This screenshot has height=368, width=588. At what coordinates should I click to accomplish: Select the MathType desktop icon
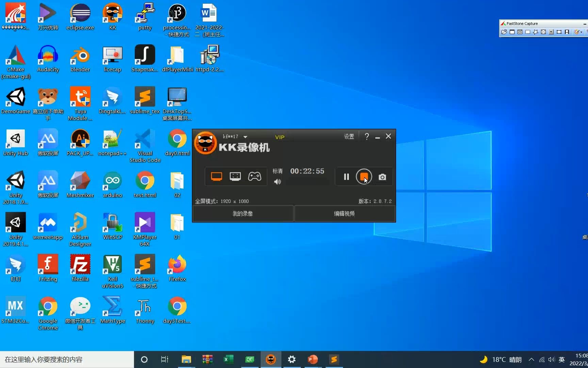[x=113, y=310]
